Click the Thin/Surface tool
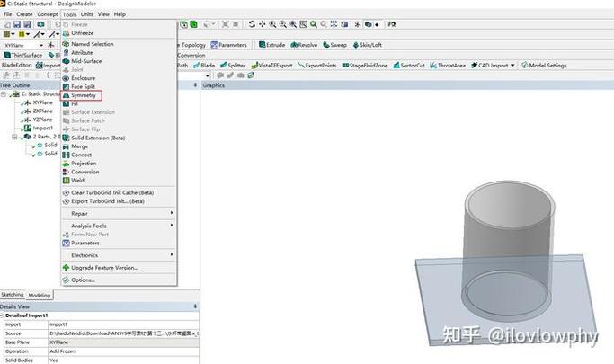The width and height of the screenshot is (614, 364). (x=22, y=55)
